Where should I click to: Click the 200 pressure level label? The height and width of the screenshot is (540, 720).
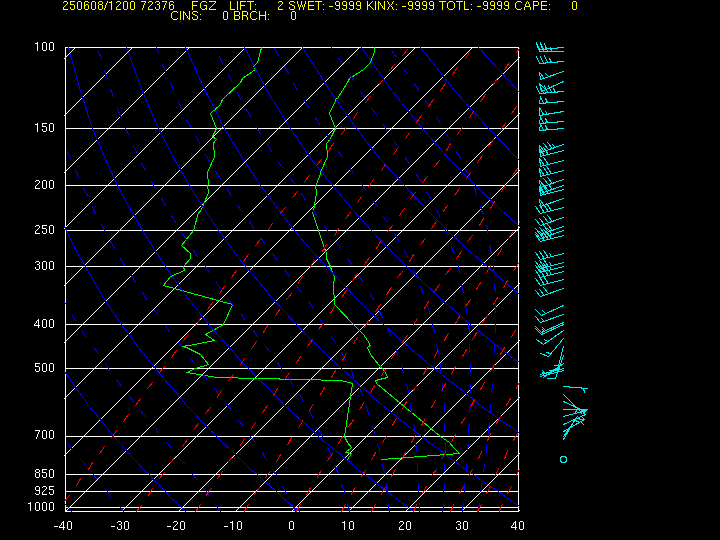pos(45,185)
